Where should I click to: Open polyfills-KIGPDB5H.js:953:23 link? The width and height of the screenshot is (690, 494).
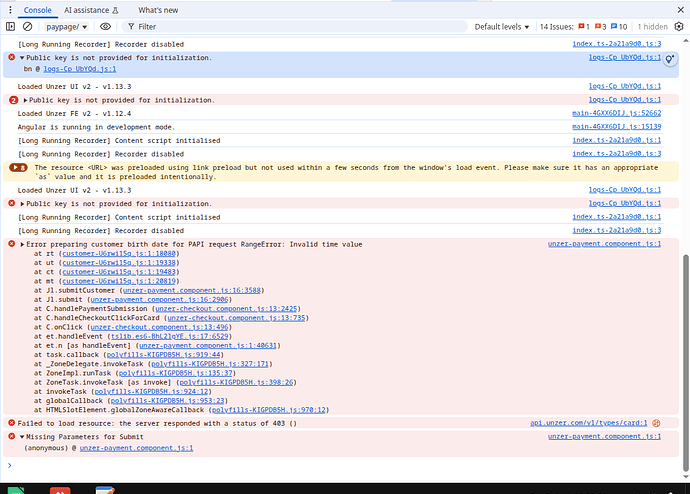[x=168, y=401]
